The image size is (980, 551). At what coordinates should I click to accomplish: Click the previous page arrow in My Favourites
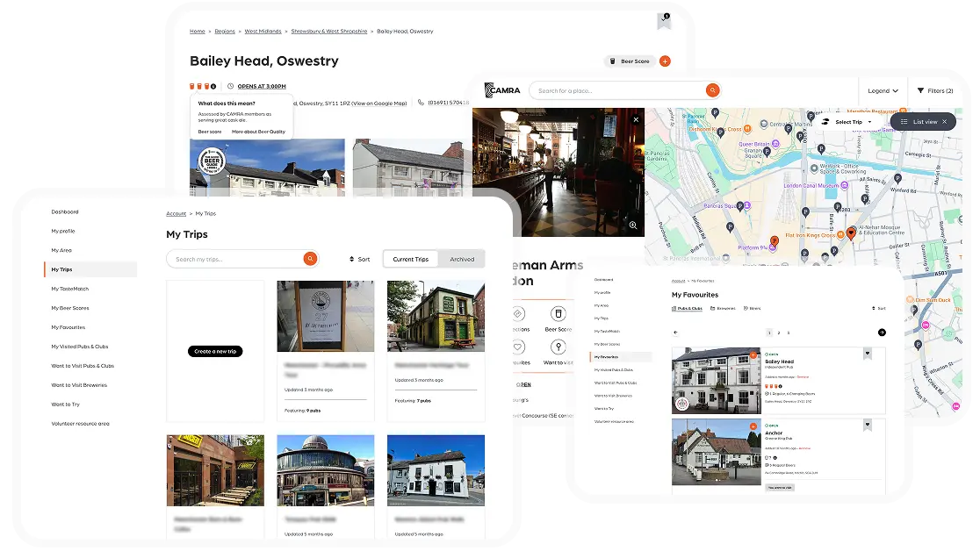pyautogui.click(x=675, y=333)
